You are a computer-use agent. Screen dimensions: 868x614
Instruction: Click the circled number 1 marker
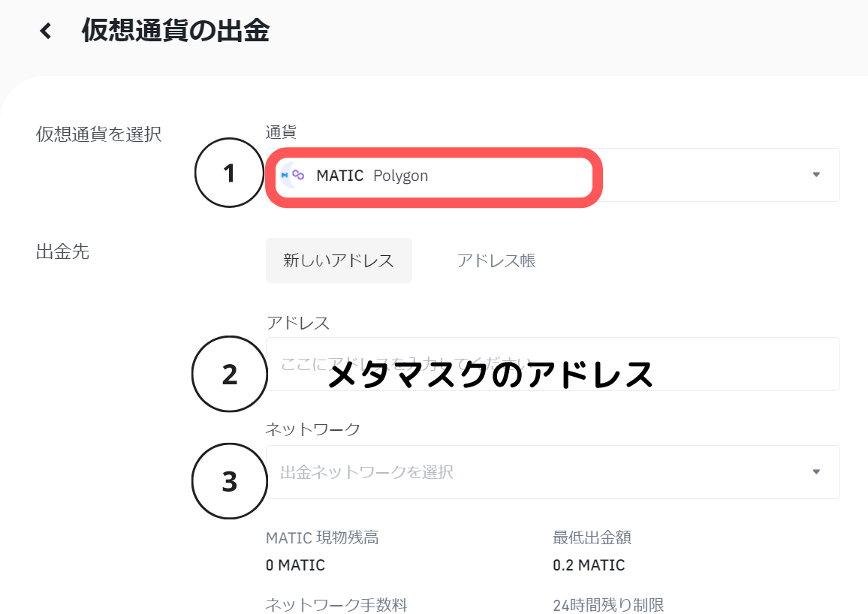coord(230,173)
